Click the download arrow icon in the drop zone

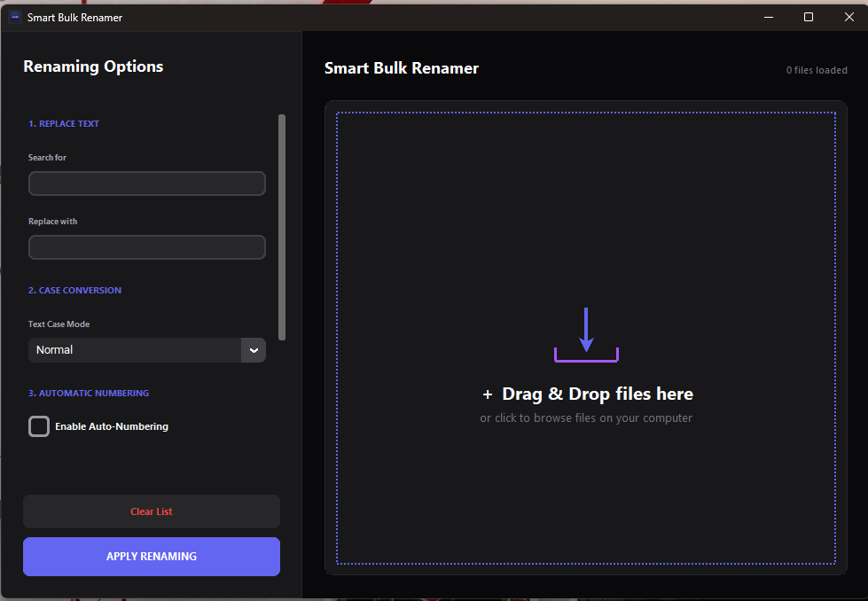click(x=586, y=335)
